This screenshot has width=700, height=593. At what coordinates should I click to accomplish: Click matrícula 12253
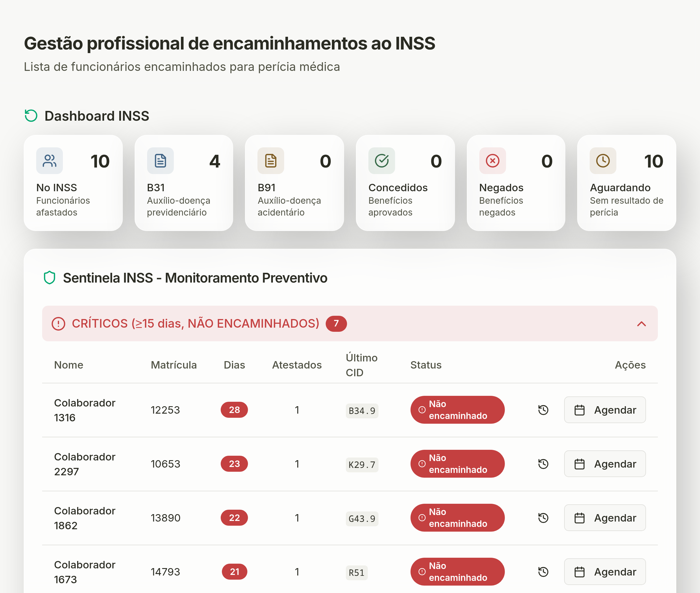pos(166,410)
